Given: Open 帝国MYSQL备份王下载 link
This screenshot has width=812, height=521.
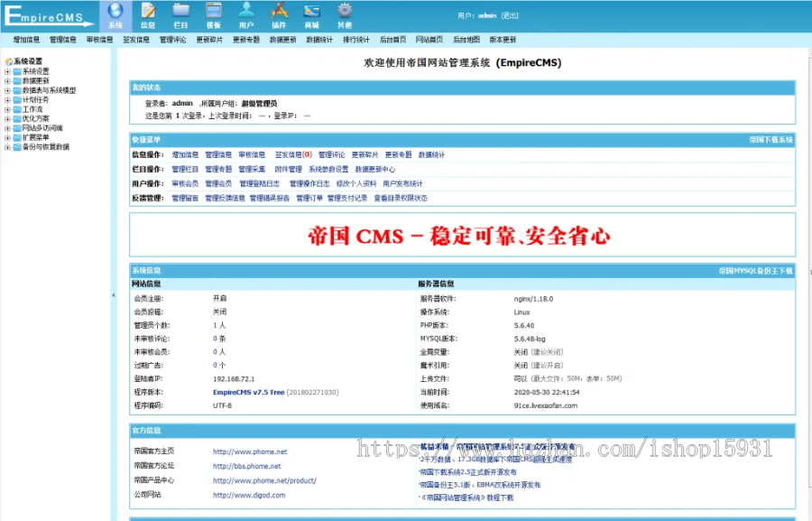Looking at the screenshot, I should click(x=755, y=271).
